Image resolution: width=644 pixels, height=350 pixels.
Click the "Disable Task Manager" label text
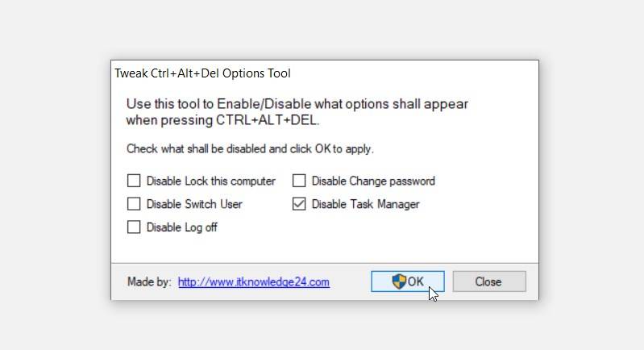pos(365,204)
